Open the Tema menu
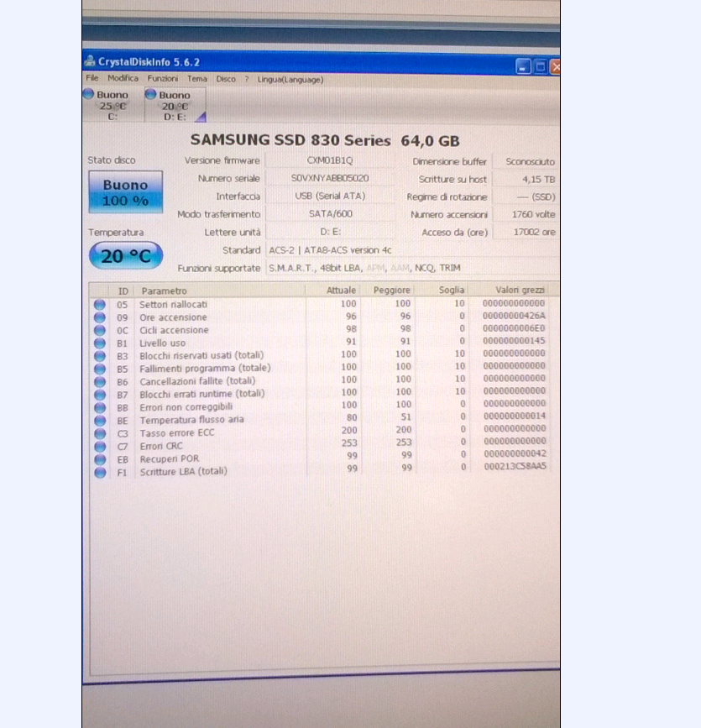 [196, 79]
